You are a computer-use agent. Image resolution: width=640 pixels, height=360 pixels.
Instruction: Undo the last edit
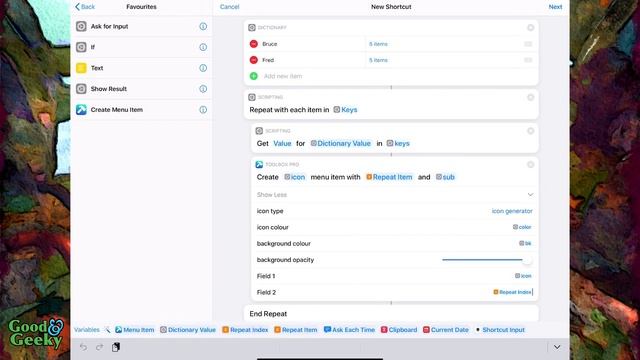click(83, 347)
